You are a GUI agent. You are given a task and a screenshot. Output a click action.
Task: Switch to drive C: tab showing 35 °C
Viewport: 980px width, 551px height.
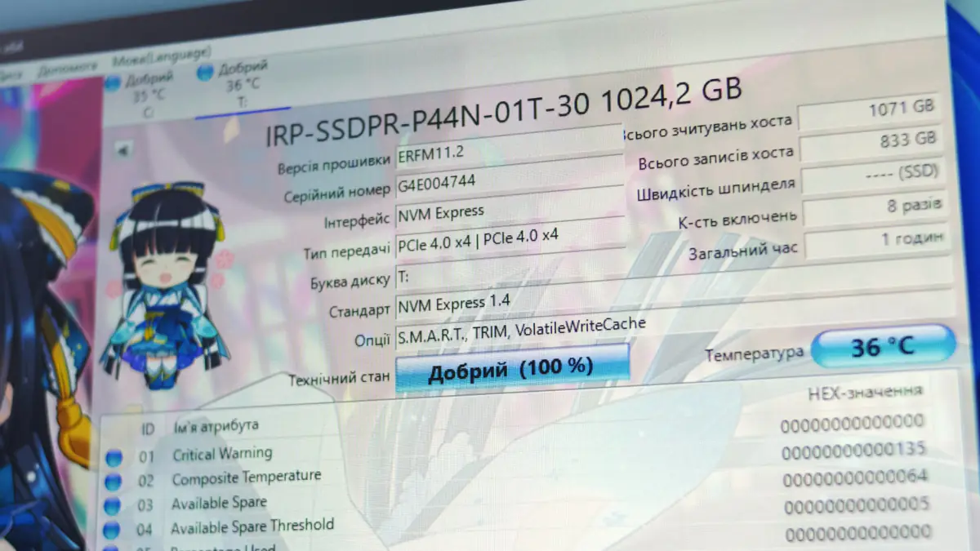140,94
